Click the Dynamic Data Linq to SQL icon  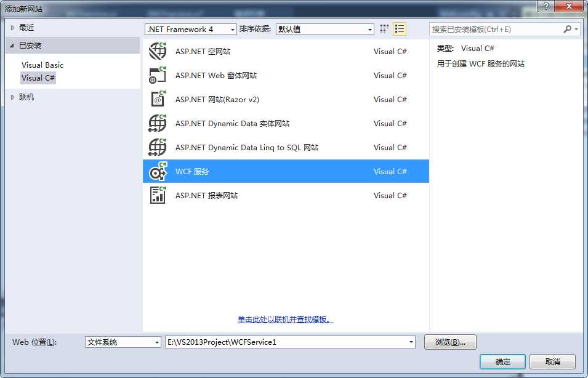click(x=158, y=147)
